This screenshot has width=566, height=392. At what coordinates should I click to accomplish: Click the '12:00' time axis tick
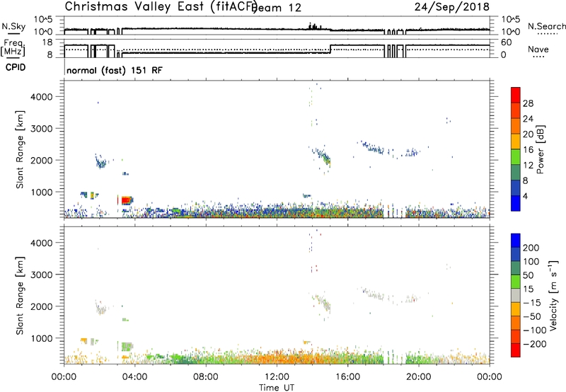[277, 377]
